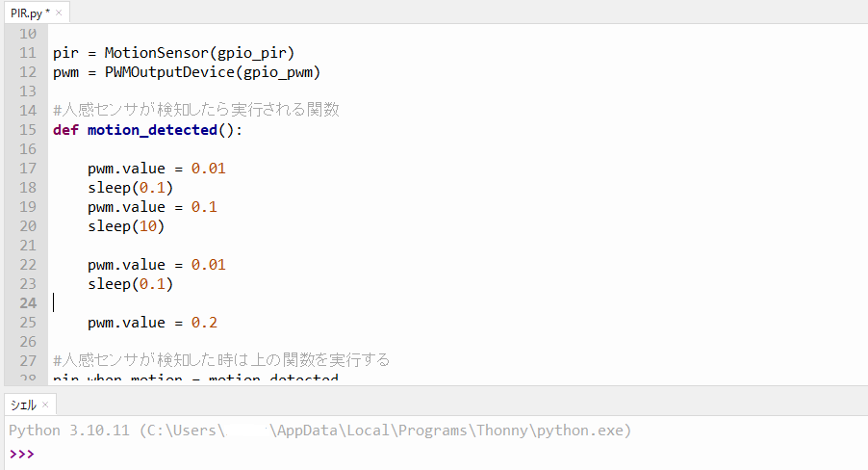The width and height of the screenshot is (868, 470).
Task: Click the comment on line 27
Action: click(x=221, y=360)
